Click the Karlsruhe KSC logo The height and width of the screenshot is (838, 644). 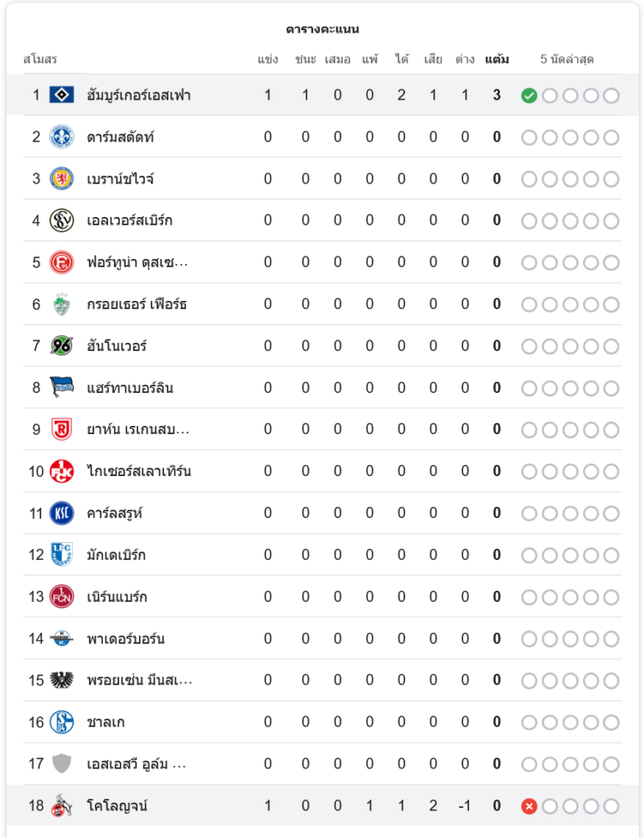62,513
